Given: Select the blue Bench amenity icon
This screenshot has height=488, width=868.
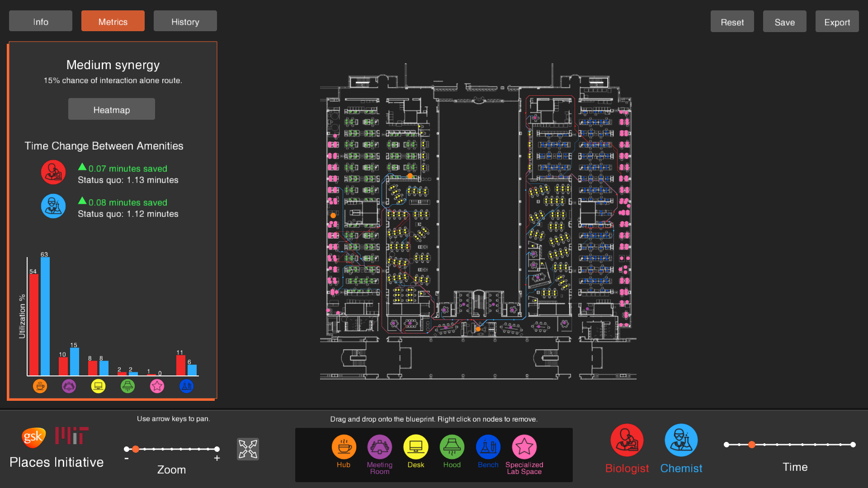Looking at the screenshot, I should (x=488, y=447).
